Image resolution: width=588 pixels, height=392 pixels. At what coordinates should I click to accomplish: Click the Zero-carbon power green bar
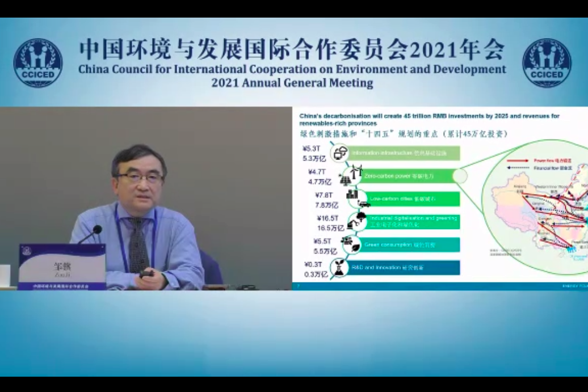[x=408, y=176]
